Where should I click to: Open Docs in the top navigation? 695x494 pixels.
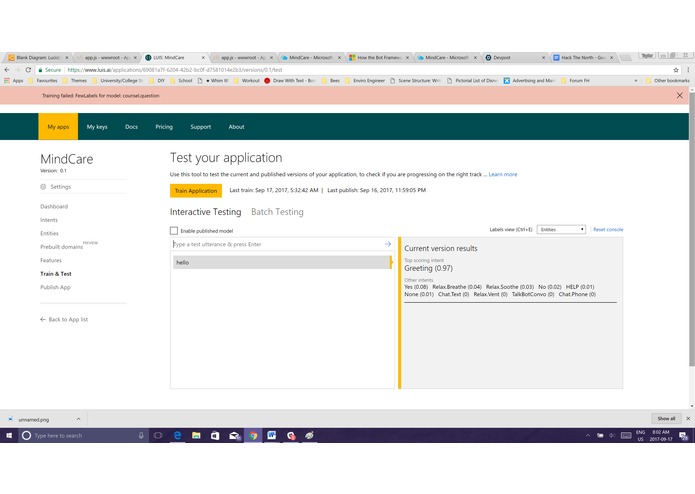[x=131, y=127]
